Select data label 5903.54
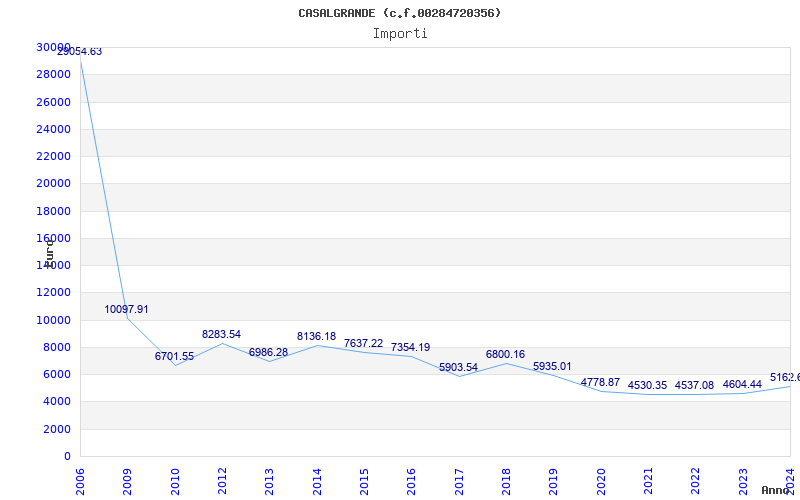Image resolution: width=800 pixels, height=500 pixels. click(x=458, y=367)
